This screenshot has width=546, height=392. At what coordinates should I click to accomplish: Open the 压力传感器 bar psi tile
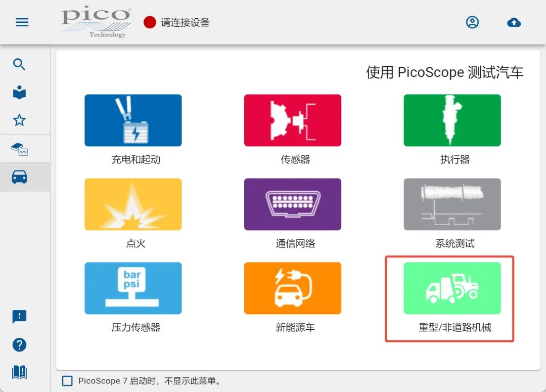[133, 288]
